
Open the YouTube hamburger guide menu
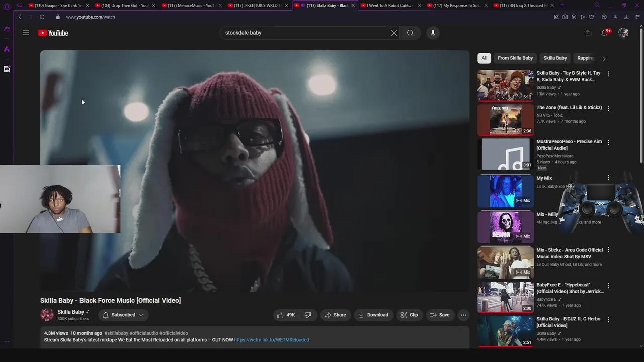point(26,33)
